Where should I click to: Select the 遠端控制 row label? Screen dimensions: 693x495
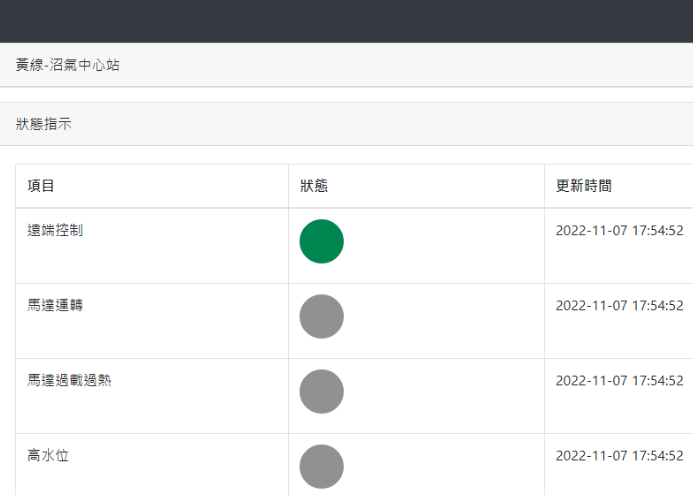[x=55, y=230]
